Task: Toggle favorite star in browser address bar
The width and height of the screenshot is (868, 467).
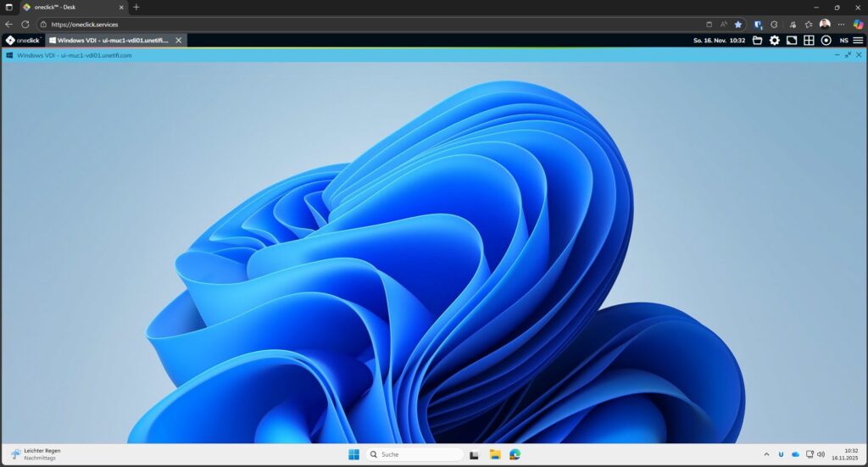Action: point(737,25)
